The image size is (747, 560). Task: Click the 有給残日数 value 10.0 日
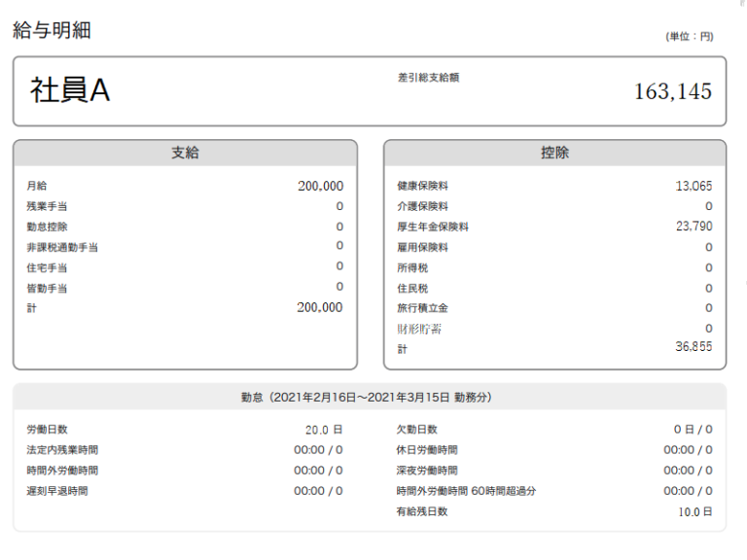pyautogui.click(x=695, y=512)
